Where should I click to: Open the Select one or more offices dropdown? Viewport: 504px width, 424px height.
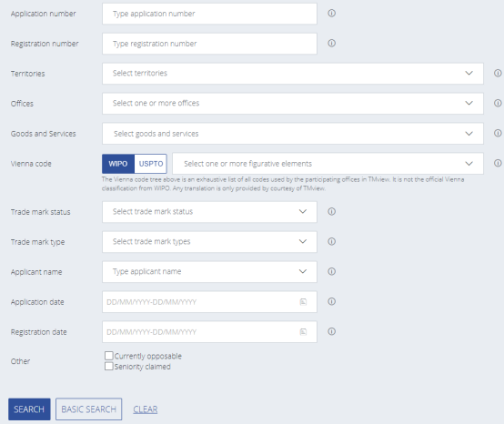pyautogui.click(x=293, y=104)
